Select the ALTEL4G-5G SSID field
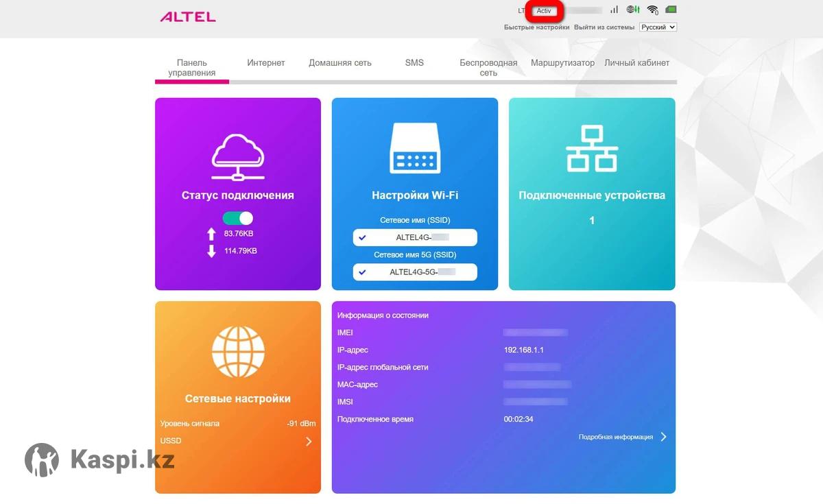823x504 pixels. (415, 272)
